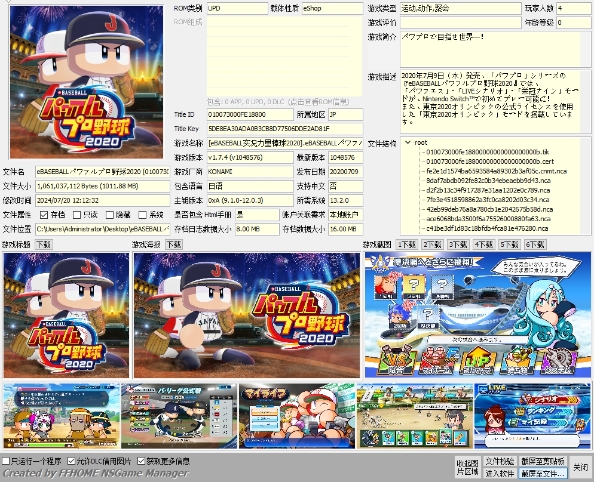Click the 文件大小 field 1,061,037,112 Bytes
Screen dimensions: 594x482
pyautogui.click(x=103, y=186)
